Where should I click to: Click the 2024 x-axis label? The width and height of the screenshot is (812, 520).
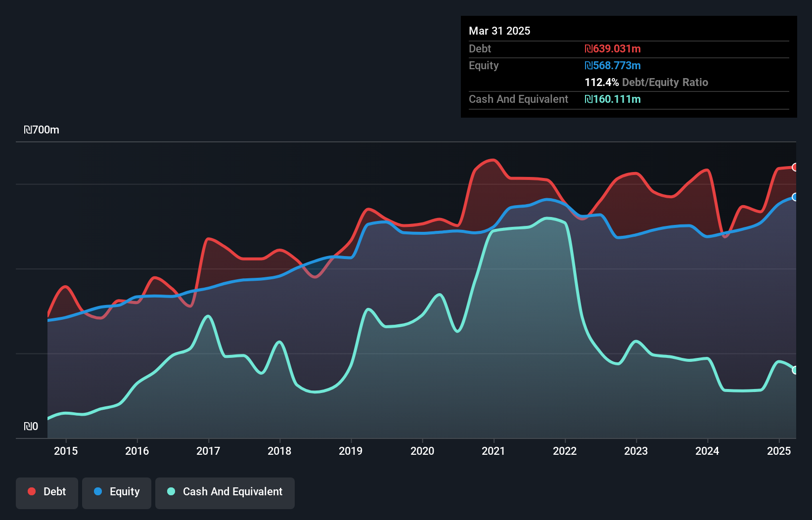tap(707, 451)
